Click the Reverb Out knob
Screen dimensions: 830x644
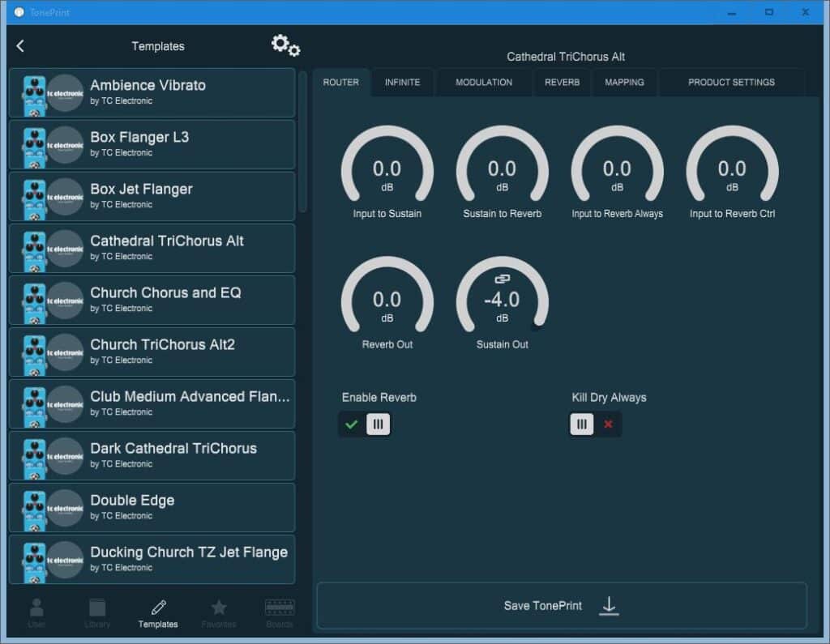point(387,296)
